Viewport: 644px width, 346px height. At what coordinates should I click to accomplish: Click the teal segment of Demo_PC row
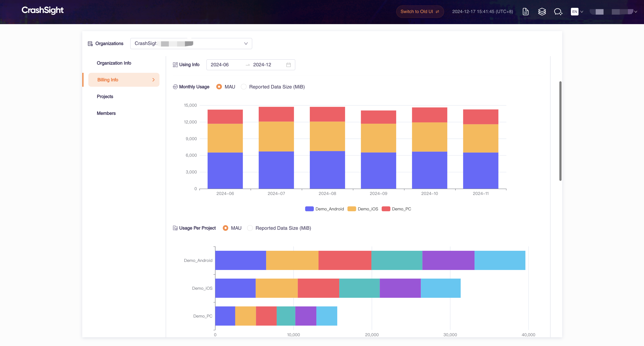[286, 316]
